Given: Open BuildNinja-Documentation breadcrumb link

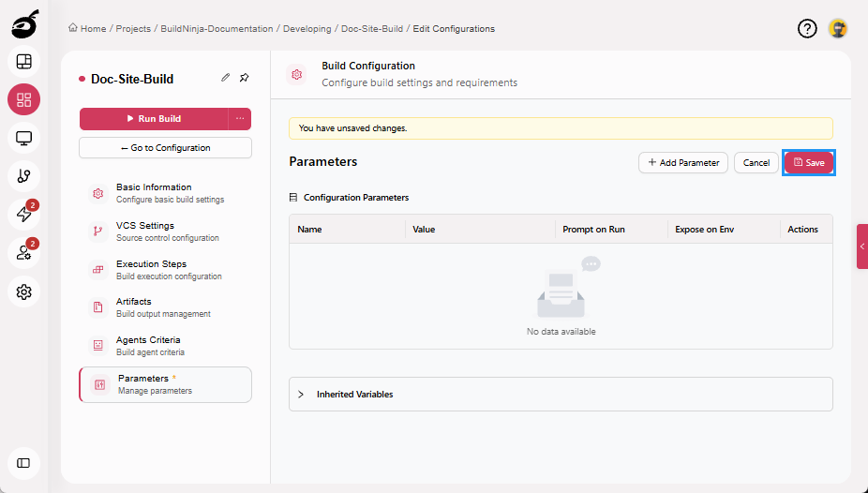Looking at the screenshot, I should point(217,28).
